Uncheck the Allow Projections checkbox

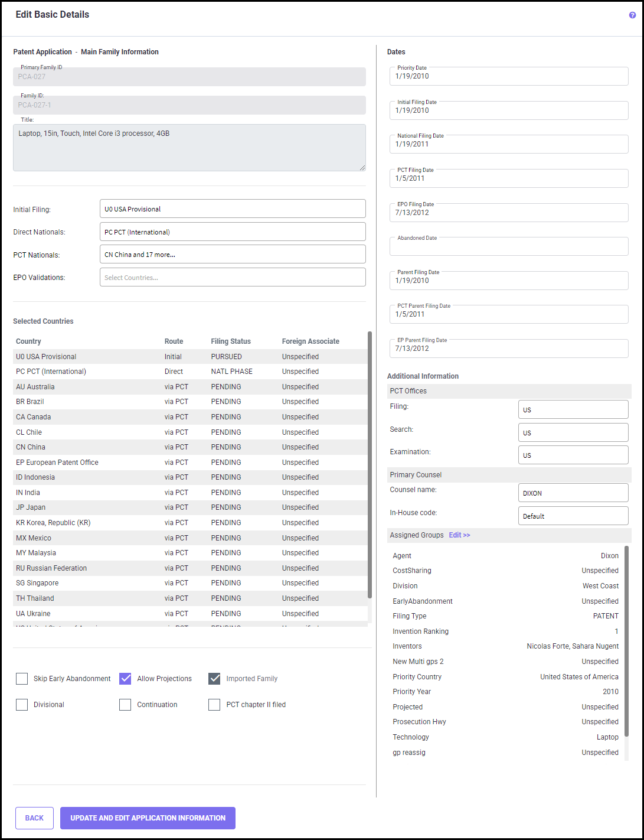[125, 679]
